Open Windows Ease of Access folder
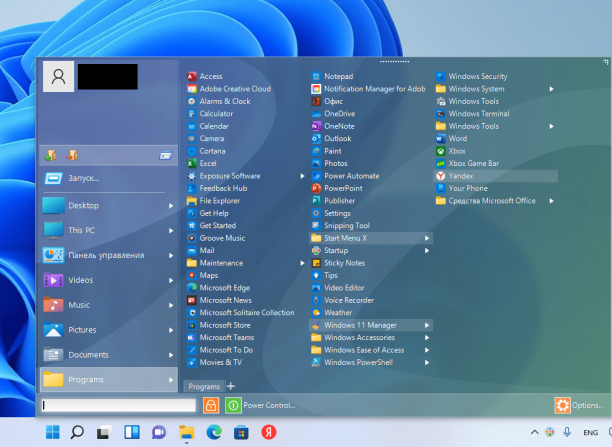The image size is (612, 447). point(371,350)
